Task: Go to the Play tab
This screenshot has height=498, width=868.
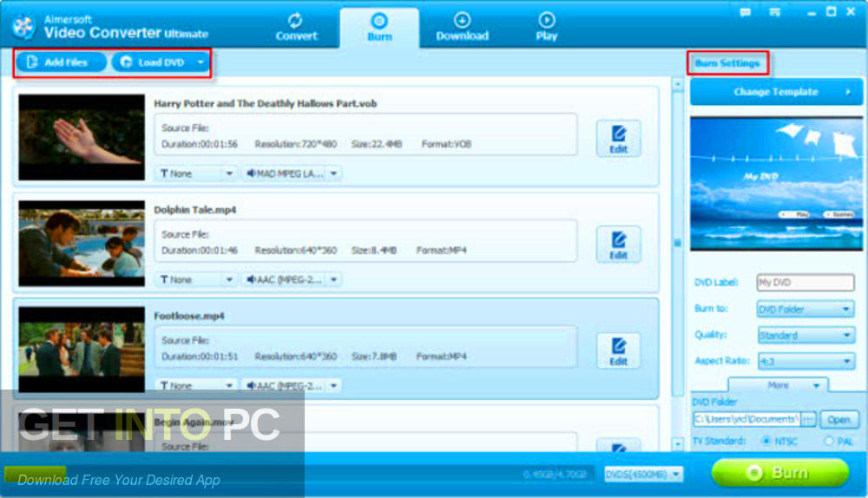Action: click(546, 27)
